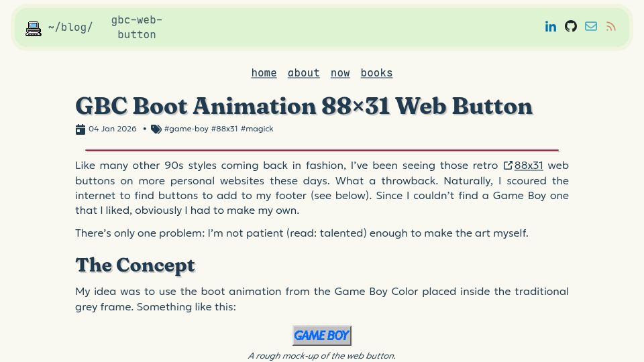Click the GAME BOY button mock-up image

tap(322, 335)
